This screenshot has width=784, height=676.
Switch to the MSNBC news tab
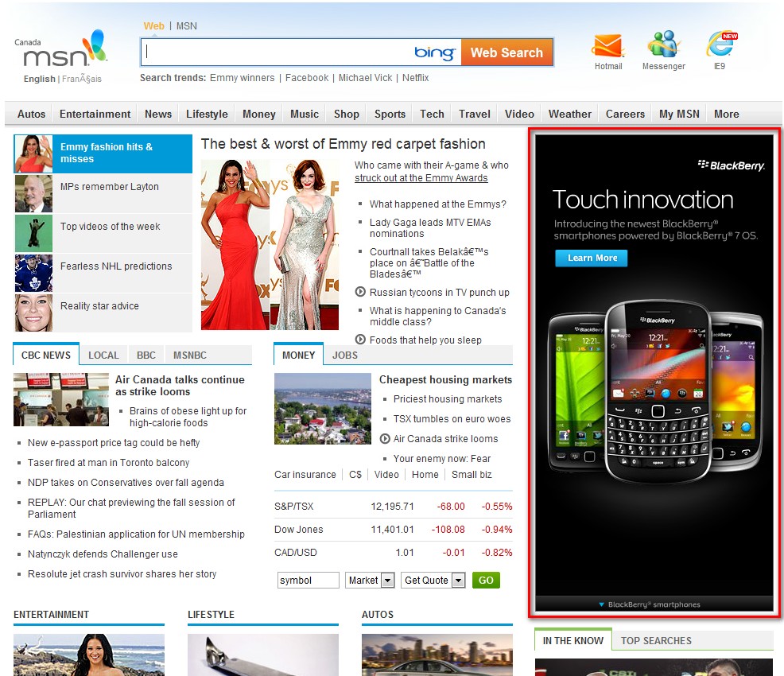(x=190, y=355)
